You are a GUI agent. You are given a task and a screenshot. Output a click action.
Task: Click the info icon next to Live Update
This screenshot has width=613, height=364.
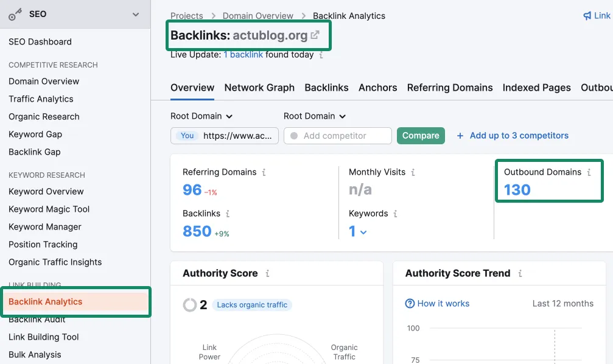tap(321, 55)
